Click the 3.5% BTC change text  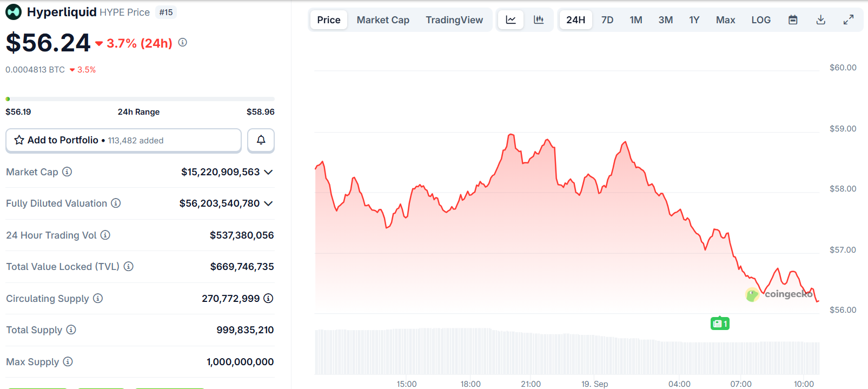point(87,70)
